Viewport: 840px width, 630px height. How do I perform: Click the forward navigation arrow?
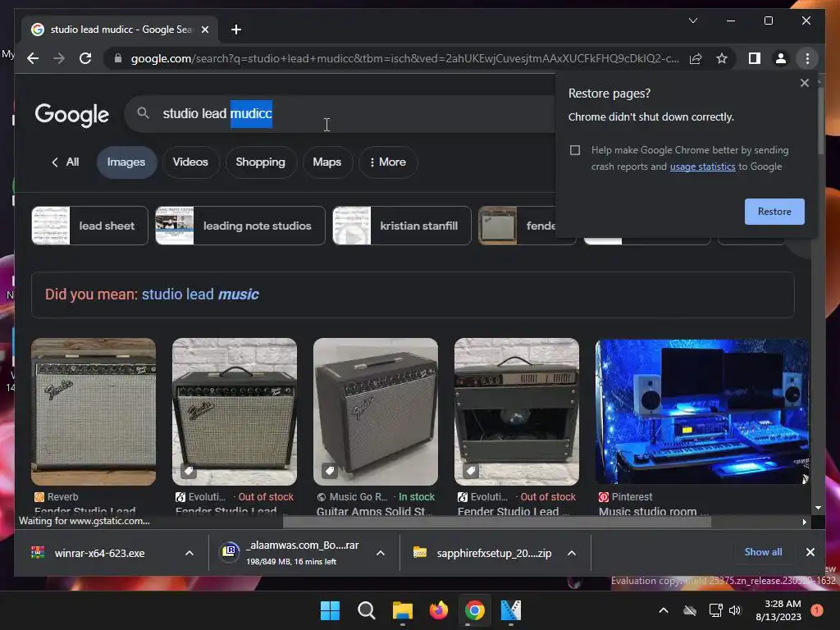59,58
